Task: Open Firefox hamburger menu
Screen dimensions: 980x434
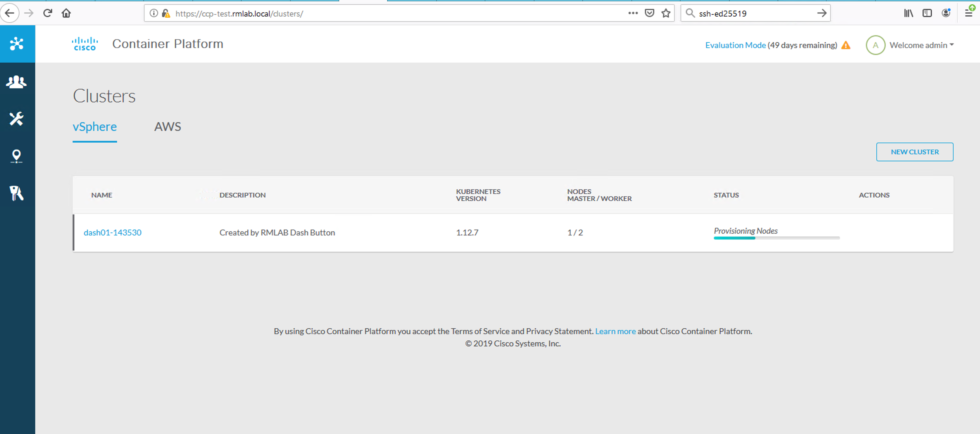Action: [x=969, y=13]
